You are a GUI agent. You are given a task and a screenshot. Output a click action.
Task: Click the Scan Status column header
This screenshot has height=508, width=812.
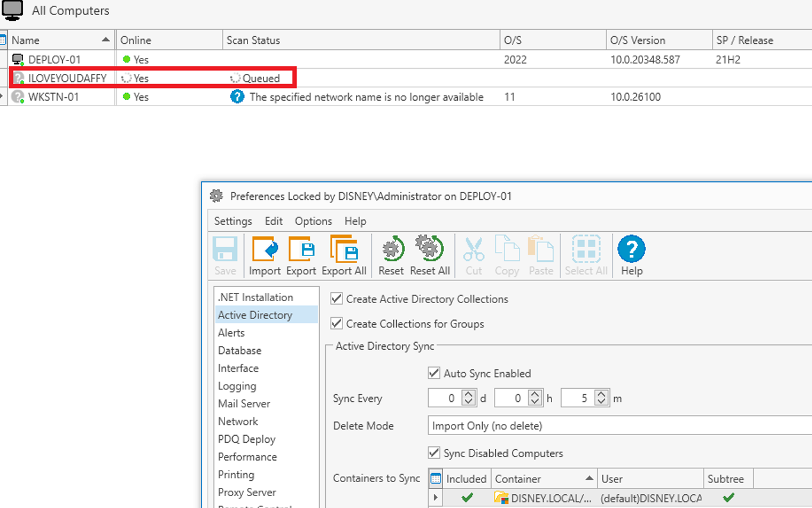coord(361,40)
